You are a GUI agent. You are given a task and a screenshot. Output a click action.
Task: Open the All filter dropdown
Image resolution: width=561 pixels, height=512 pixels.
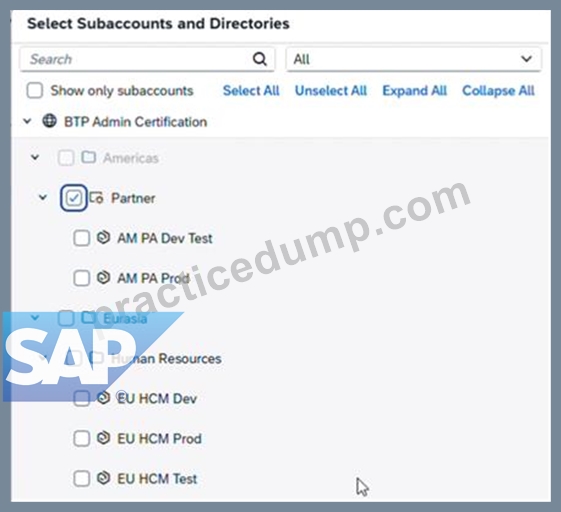pos(414,59)
